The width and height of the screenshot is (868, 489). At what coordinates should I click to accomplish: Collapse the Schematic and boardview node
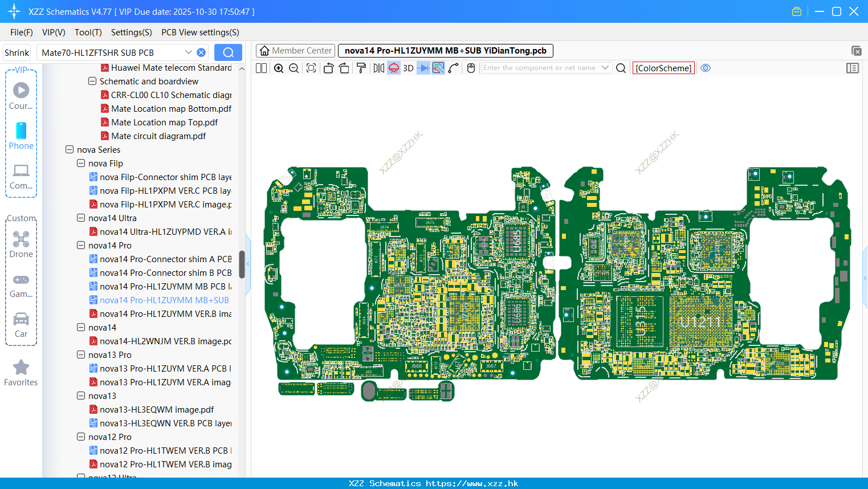(x=92, y=81)
